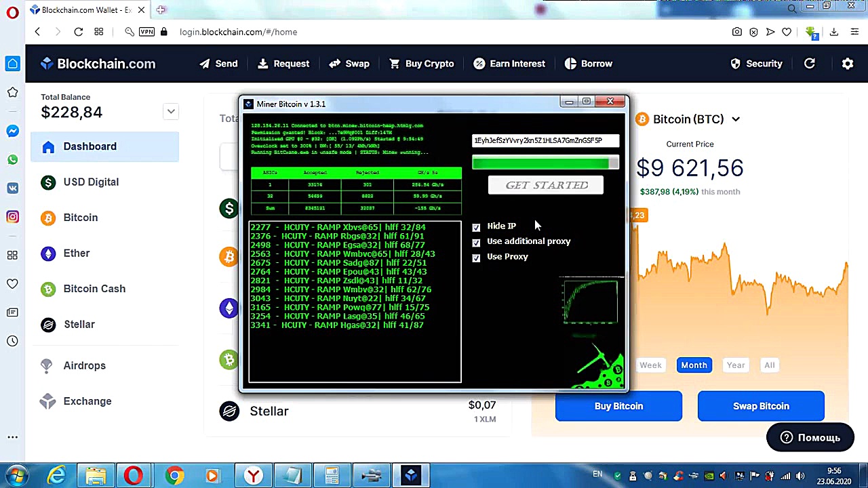This screenshot has height=488, width=868.
Task: Open Windows Explorer folder on taskbar
Action: (x=96, y=476)
